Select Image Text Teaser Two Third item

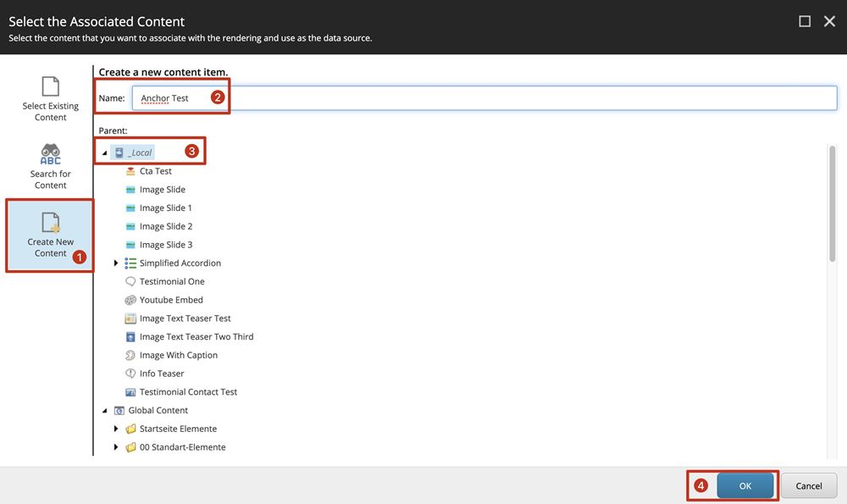[196, 337]
